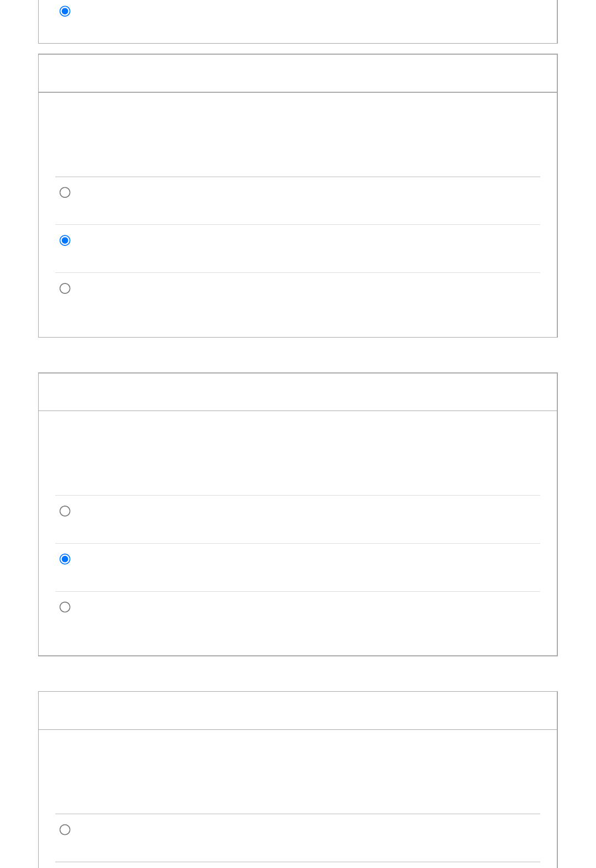
Task: Click the blank header bar of the bottom card
Action: tap(298, 711)
